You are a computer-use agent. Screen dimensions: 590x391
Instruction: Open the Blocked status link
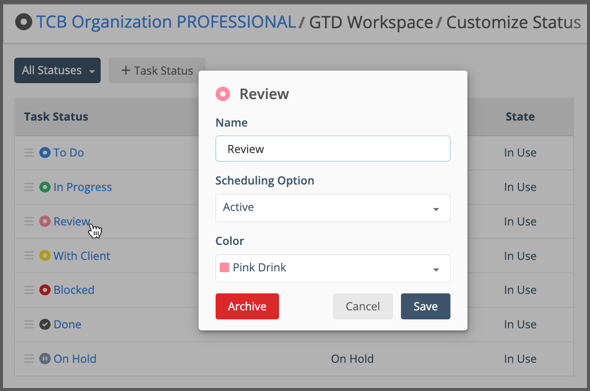[x=74, y=290]
